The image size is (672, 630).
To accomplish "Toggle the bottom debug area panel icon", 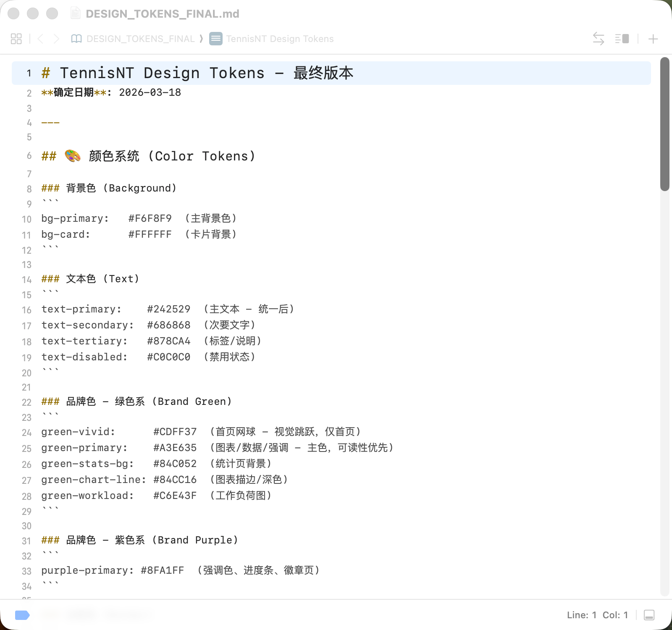I will point(649,615).
